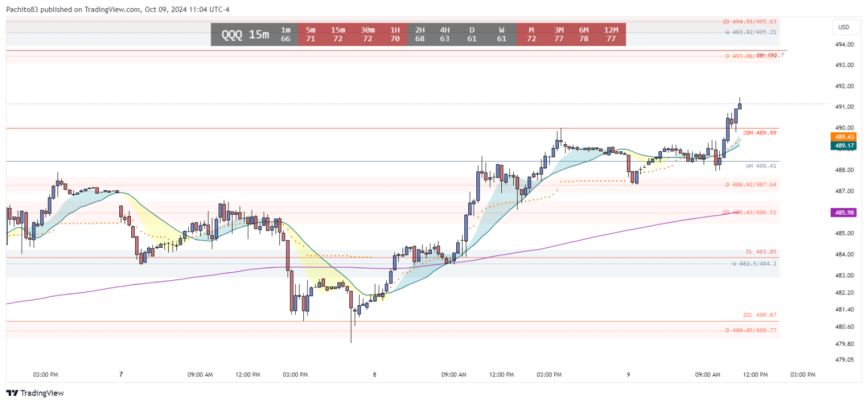This screenshot has width=868, height=404.
Task: Click the 2DL 480.87 level label
Action: pyautogui.click(x=759, y=315)
